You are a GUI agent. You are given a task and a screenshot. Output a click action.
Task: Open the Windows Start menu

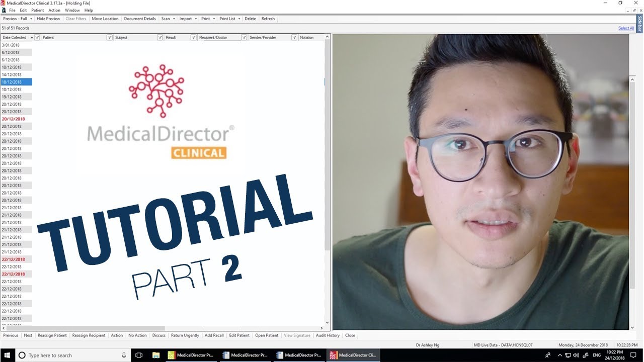coord(8,355)
